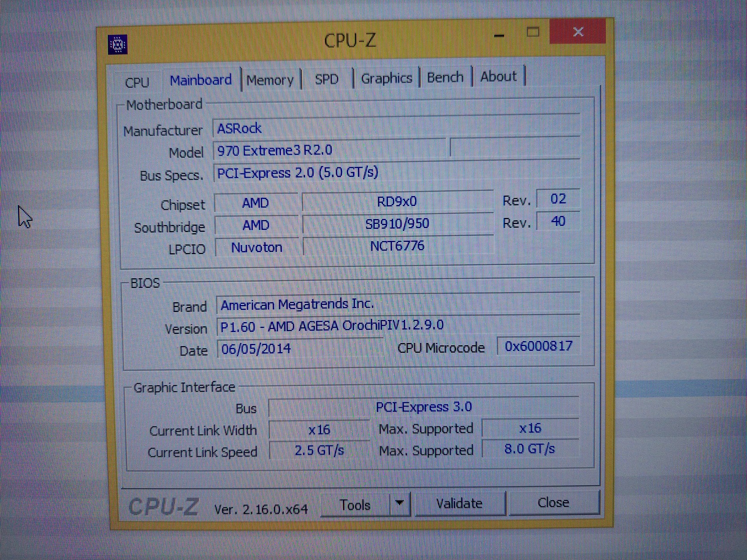The image size is (747, 560).
Task: Switch to the Bench tab
Action: point(445,77)
